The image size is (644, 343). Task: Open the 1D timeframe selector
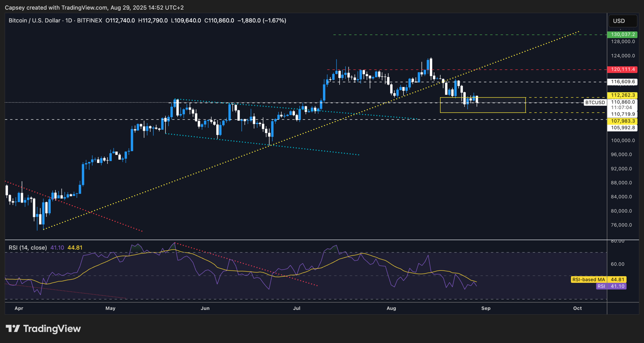pos(67,21)
